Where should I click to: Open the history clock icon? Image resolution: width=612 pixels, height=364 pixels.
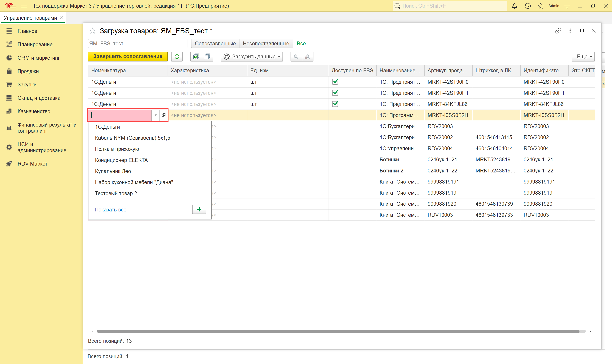tap(528, 6)
